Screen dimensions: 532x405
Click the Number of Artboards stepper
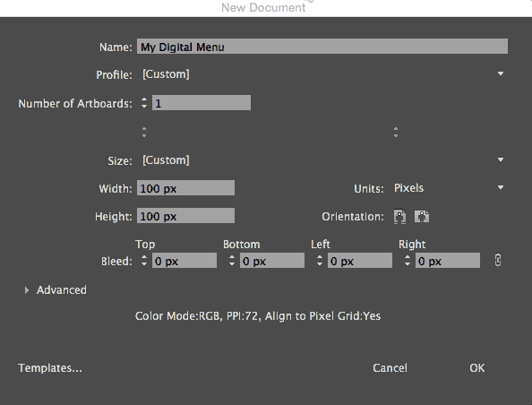click(x=144, y=103)
